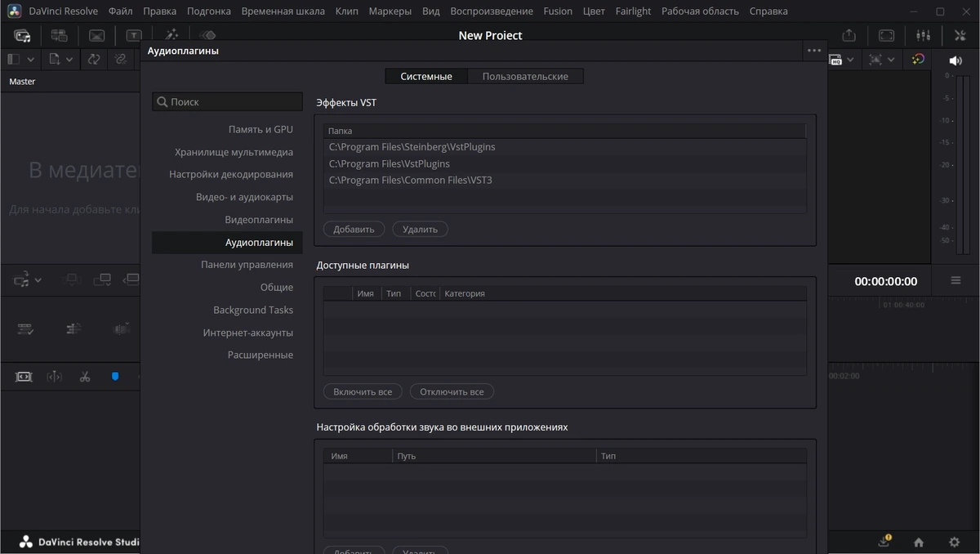Image resolution: width=980 pixels, height=554 pixels.
Task: Click the Full Screen viewer icon
Action: (x=886, y=35)
